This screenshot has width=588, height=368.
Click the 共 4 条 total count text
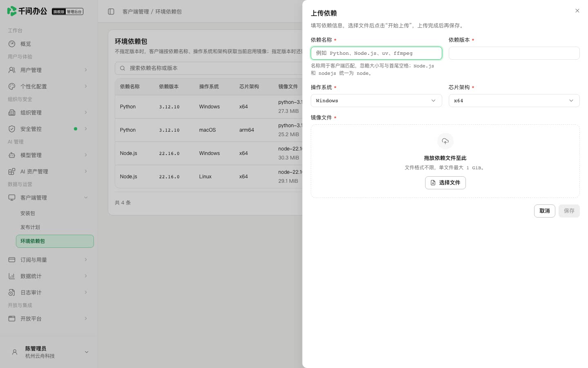(x=123, y=203)
